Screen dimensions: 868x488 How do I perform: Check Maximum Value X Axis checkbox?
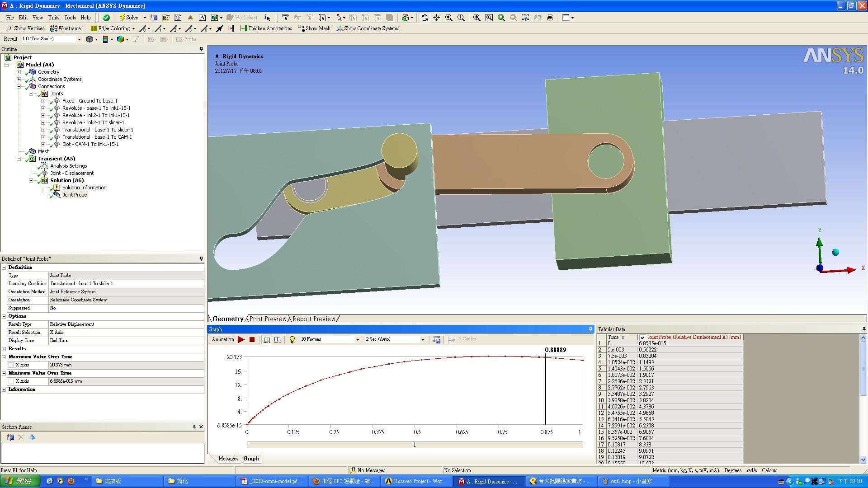coord(11,365)
